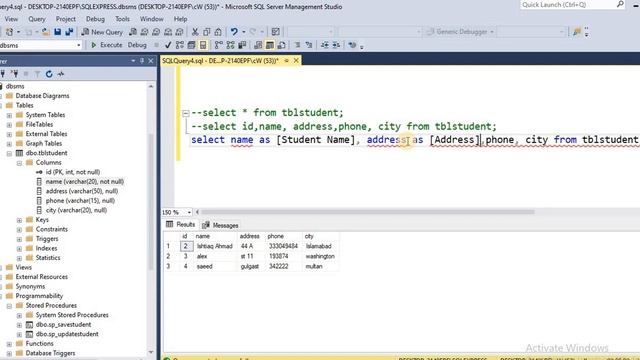Click the Paste icon in toolbar
Image resolution: width=640 pixels, height=360 pixels.
218,32
